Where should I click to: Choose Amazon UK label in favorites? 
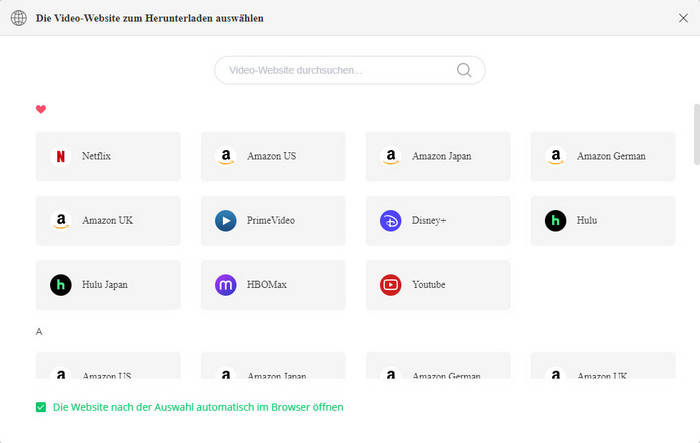tap(107, 221)
